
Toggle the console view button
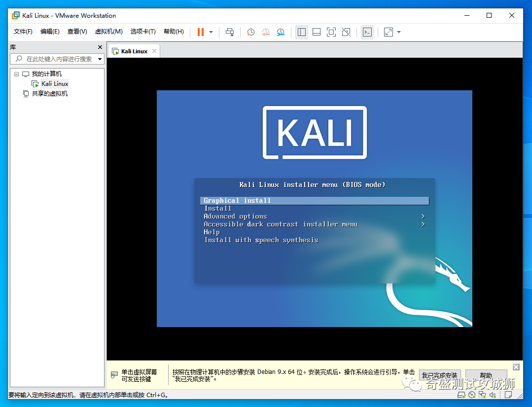coord(367,32)
